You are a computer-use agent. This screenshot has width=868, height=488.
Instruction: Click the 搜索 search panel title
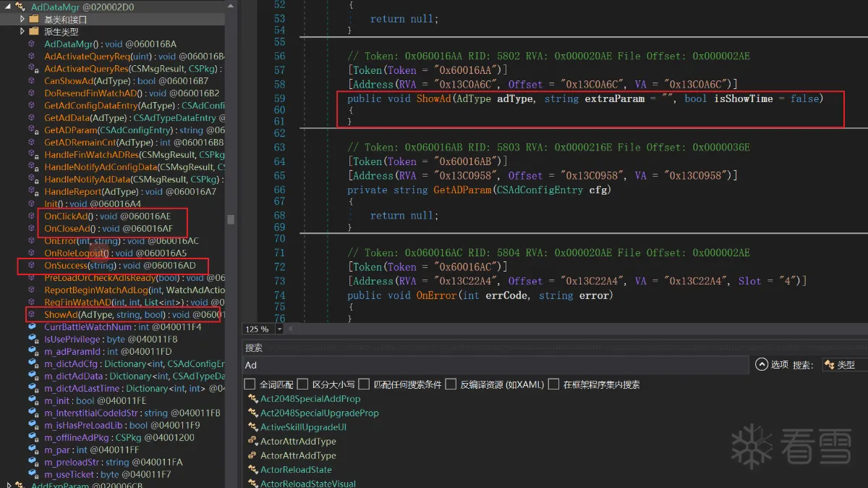(x=254, y=348)
